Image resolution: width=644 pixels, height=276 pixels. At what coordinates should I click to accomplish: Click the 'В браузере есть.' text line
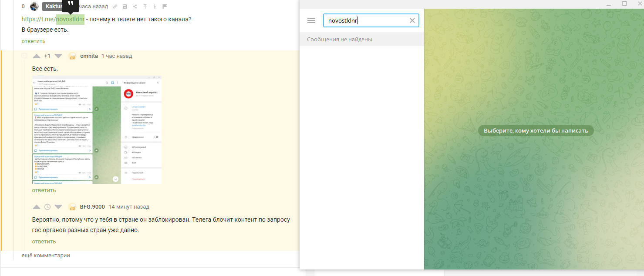[x=45, y=30]
